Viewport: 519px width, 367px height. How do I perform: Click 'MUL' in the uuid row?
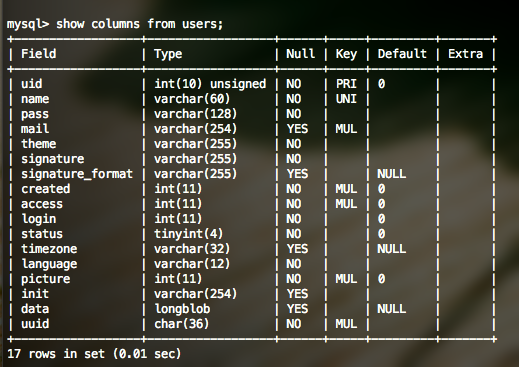346,324
